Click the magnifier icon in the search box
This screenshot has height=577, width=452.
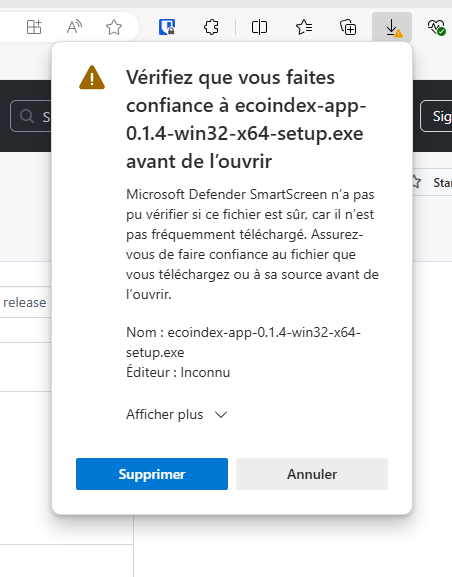click(27, 116)
